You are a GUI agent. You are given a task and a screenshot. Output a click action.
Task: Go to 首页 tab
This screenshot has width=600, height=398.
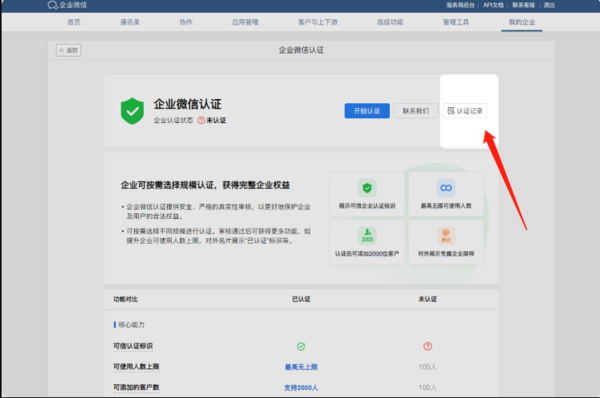tap(74, 22)
